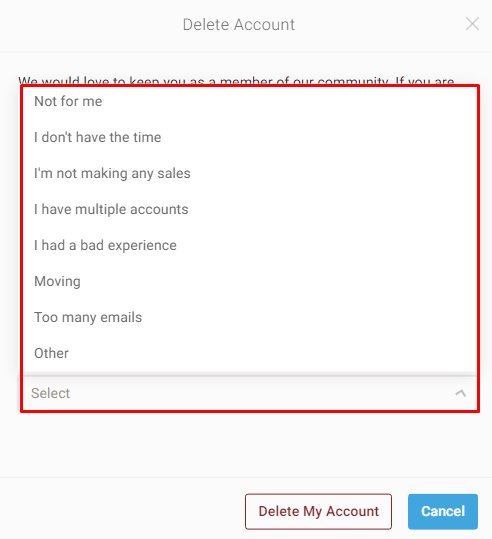Click the blank footer area left of Delete My Account
The height and width of the screenshot is (539, 492).
click(122, 512)
